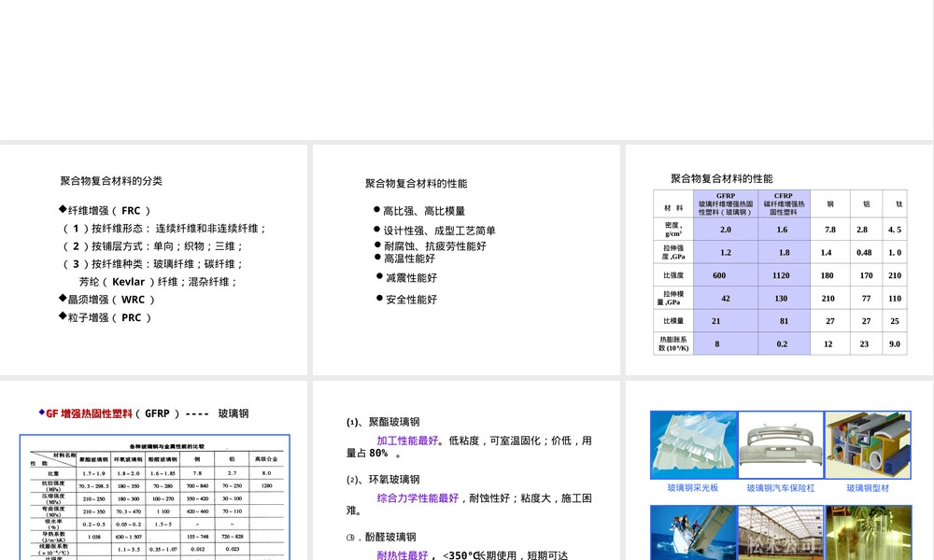Click the bullet 耐腐蚀、抗疲劳性能好
The width and height of the screenshot is (934, 560).
[x=430, y=245]
